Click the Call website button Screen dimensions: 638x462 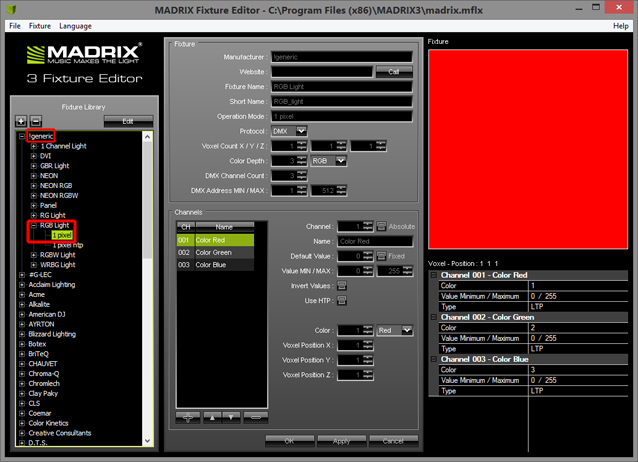(x=394, y=72)
